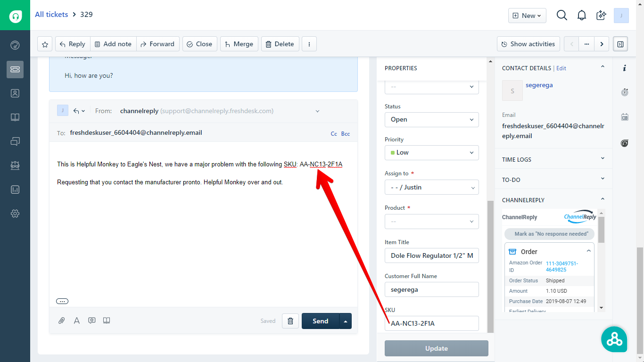Collapse the Order card chevron
The image size is (644, 362).
click(588, 251)
